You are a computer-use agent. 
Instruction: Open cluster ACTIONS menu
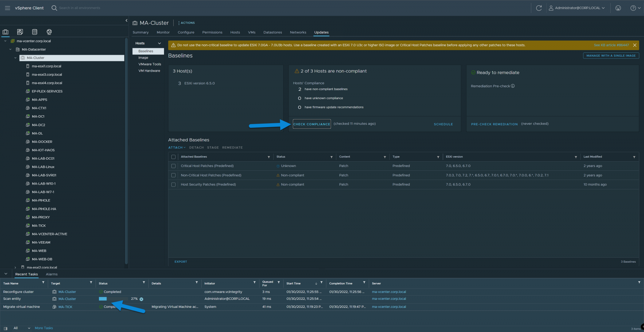(187, 23)
